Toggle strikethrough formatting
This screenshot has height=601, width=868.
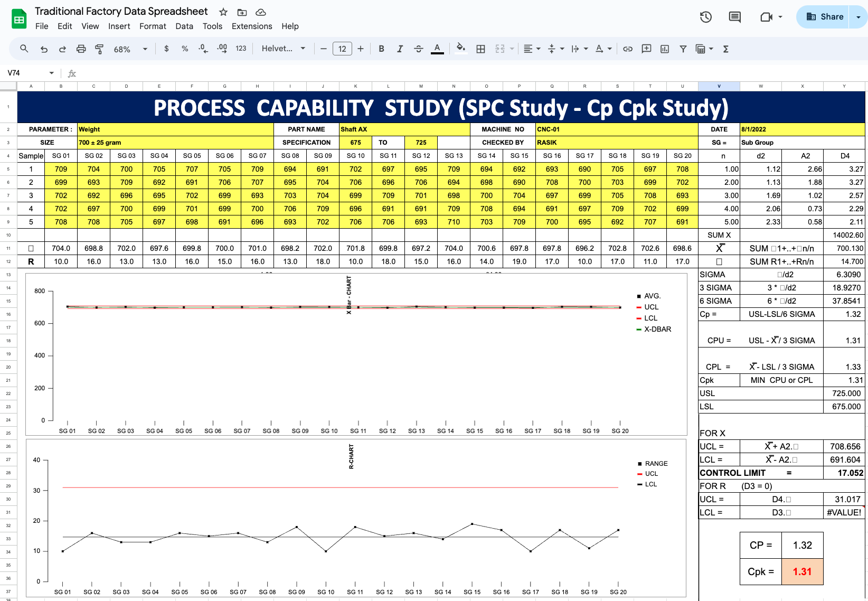tap(418, 49)
